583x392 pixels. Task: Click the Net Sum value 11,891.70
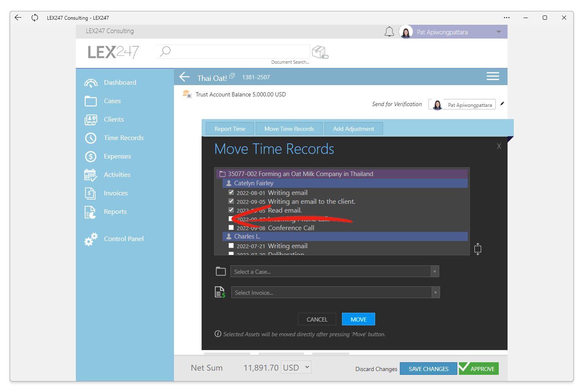[261, 368]
